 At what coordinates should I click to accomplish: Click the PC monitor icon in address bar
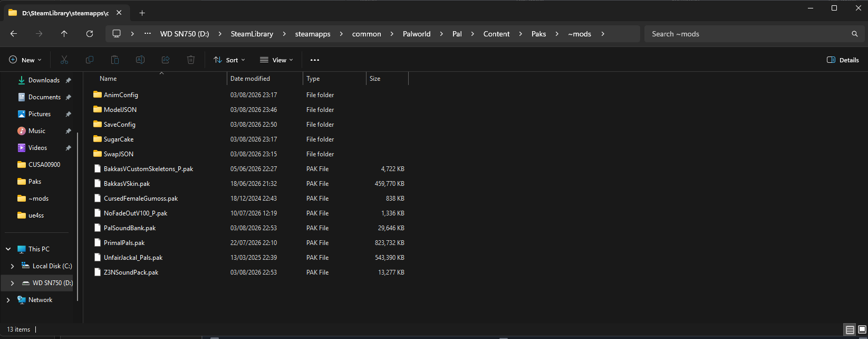tap(117, 33)
